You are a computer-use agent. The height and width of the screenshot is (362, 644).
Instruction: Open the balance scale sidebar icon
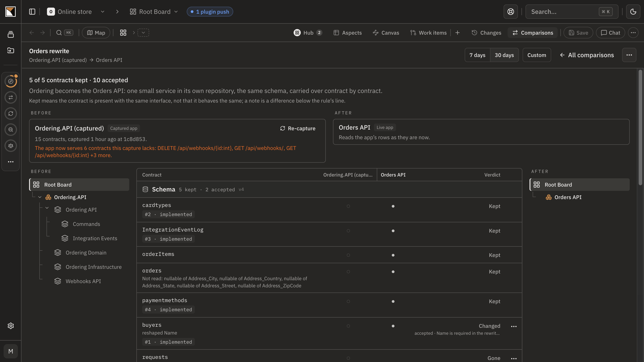[11, 146]
